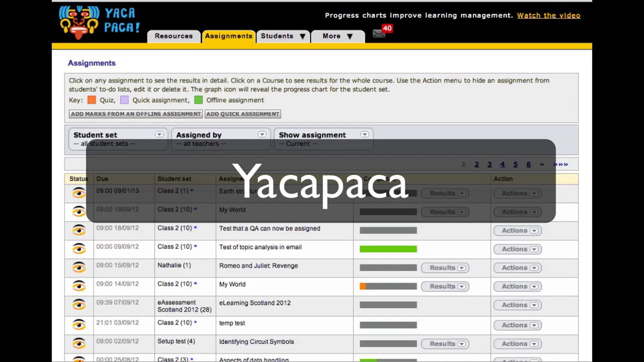644x362 pixels.
Task: Click the Setup test (4) student set
Action: click(x=176, y=341)
